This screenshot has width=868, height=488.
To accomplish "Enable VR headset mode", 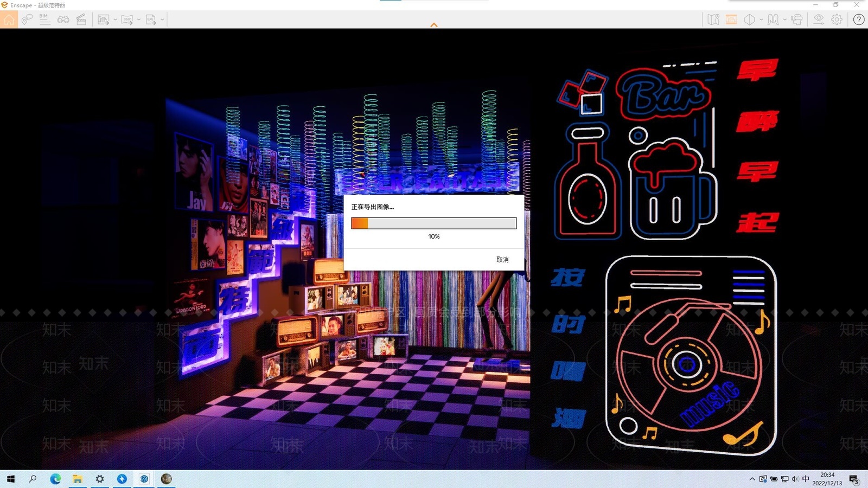I will pos(796,20).
